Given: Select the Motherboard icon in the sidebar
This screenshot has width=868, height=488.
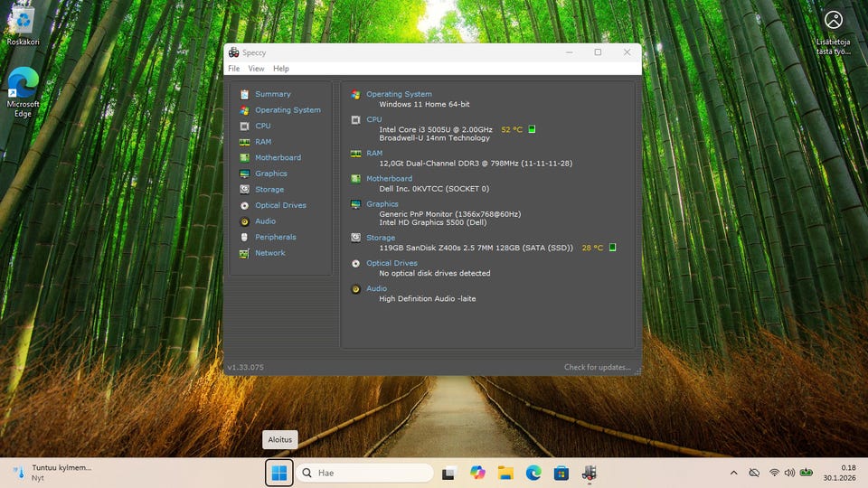Looking at the screenshot, I should pyautogui.click(x=244, y=158).
